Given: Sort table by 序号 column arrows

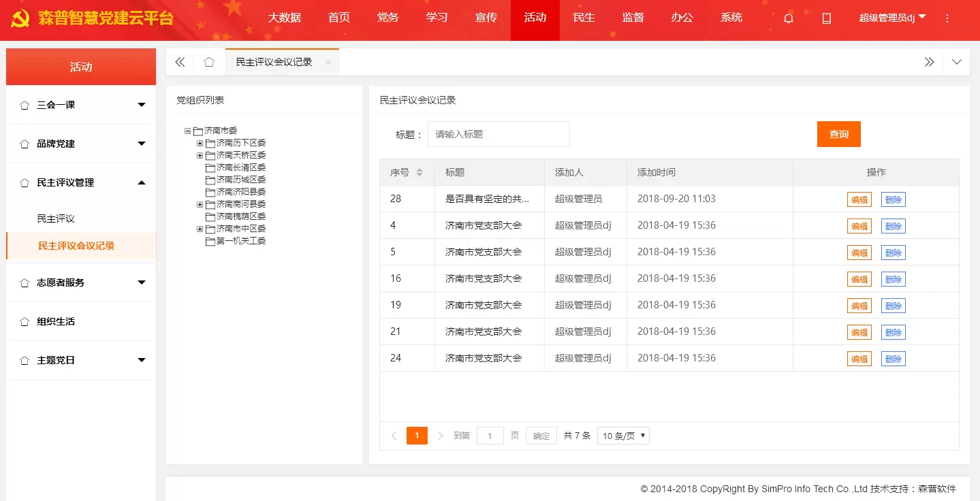Looking at the screenshot, I should (420, 173).
